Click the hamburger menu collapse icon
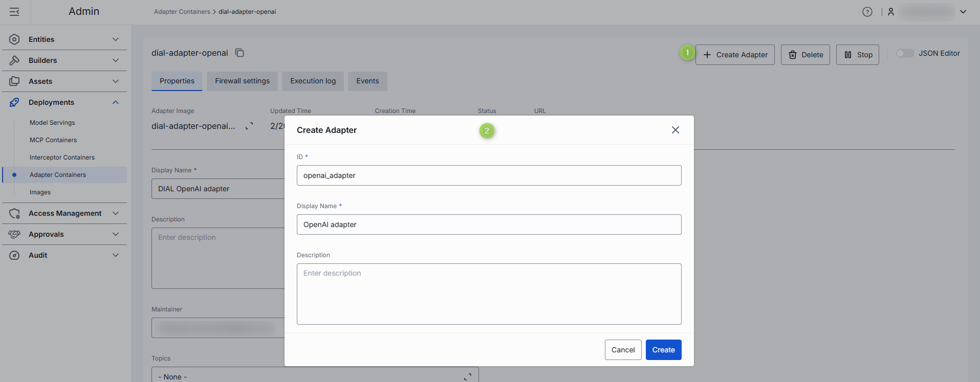The height and width of the screenshot is (382, 980). pos(14,12)
